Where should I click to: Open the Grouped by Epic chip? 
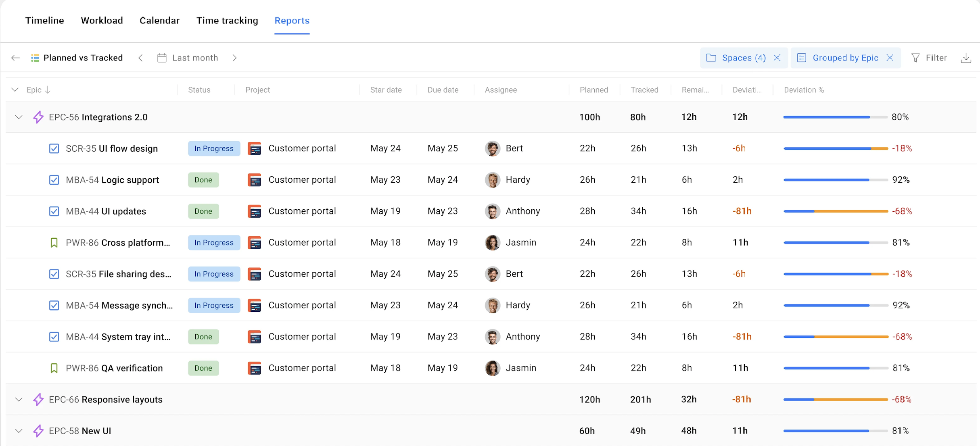click(x=845, y=58)
